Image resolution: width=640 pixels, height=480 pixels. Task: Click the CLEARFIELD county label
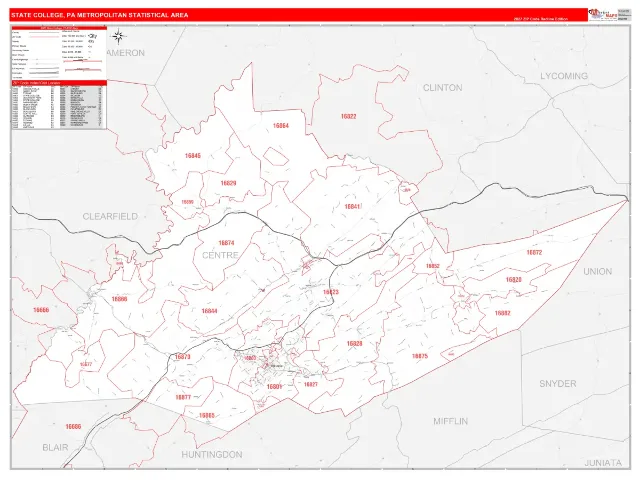coord(110,216)
